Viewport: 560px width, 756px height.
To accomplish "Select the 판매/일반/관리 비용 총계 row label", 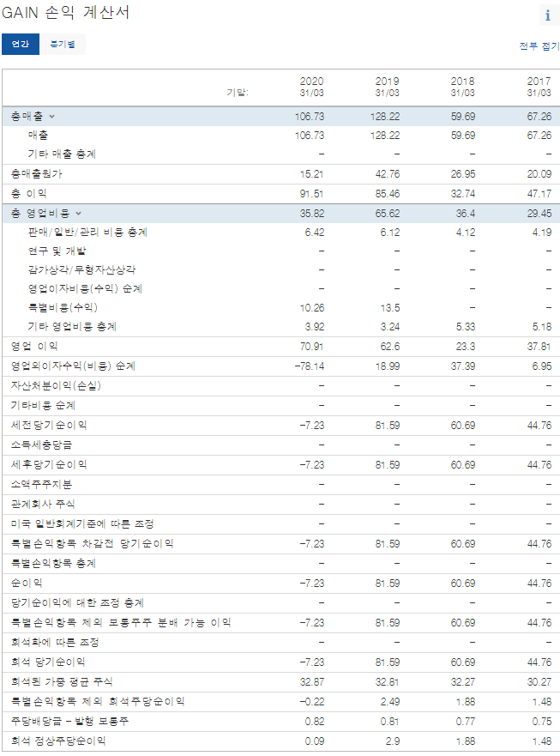I will [87, 232].
